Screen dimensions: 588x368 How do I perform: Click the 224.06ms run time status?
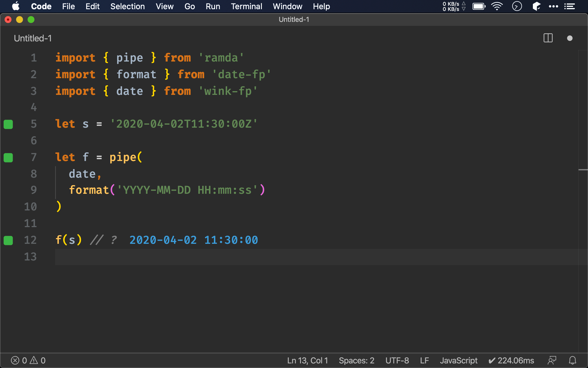511,361
